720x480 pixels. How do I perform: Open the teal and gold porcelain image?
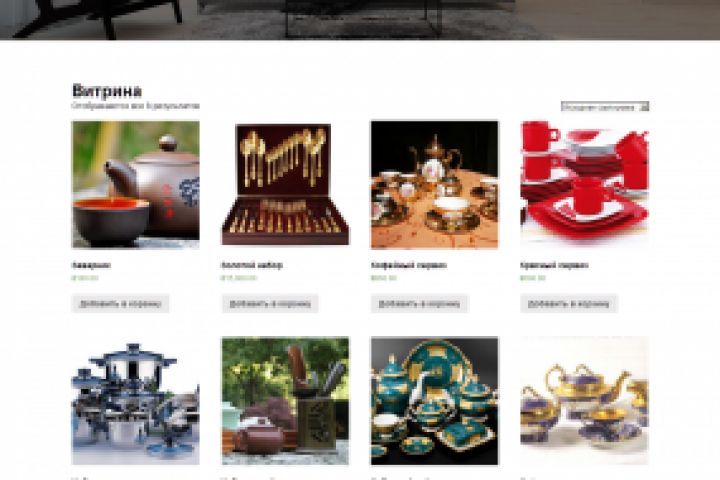click(x=434, y=401)
